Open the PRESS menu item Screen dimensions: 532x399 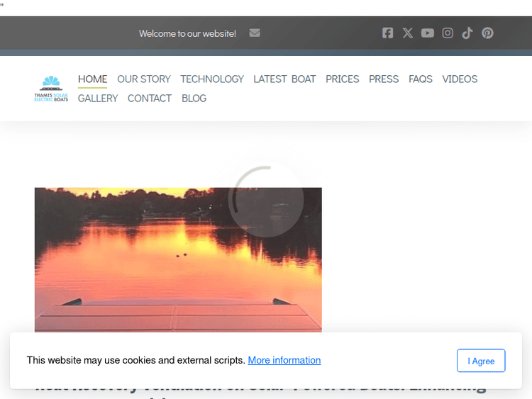(384, 79)
